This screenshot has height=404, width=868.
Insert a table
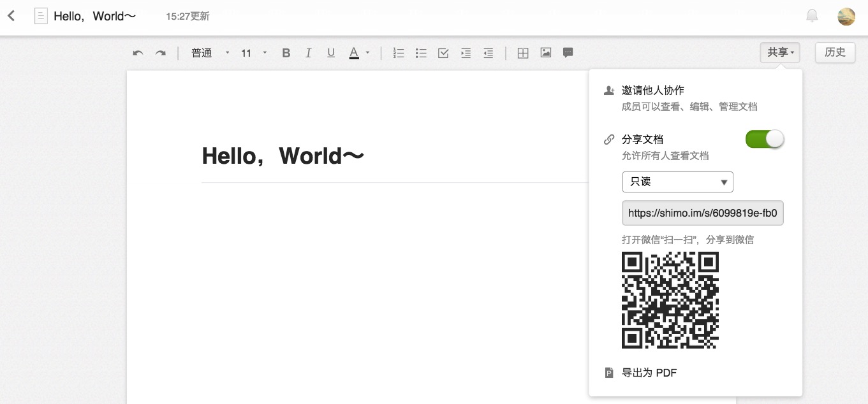tap(523, 54)
